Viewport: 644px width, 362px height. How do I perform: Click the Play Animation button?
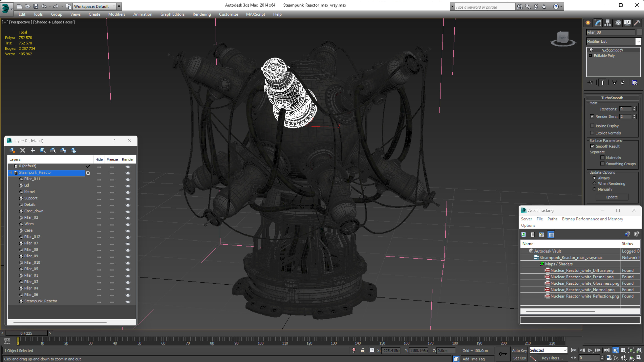click(590, 350)
